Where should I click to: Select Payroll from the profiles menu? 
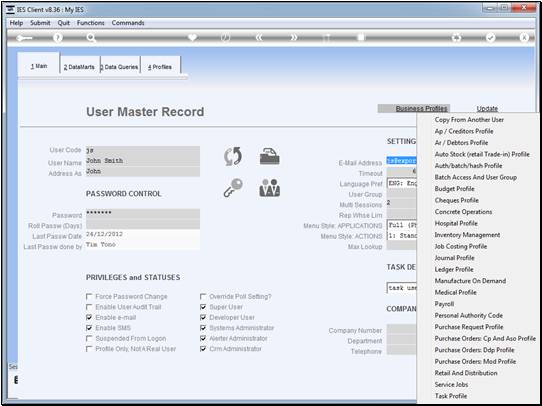tap(444, 304)
